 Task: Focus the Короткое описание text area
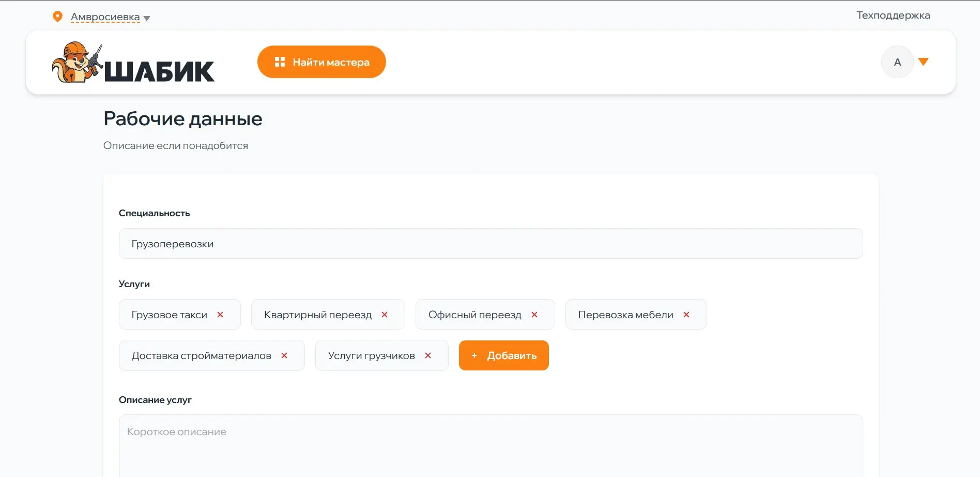coord(490,445)
